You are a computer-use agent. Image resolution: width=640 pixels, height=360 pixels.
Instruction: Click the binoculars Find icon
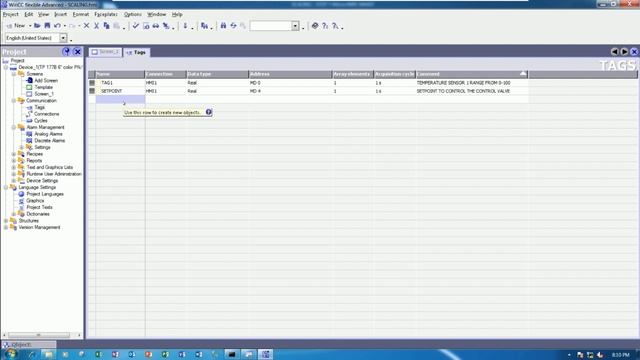[223, 26]
